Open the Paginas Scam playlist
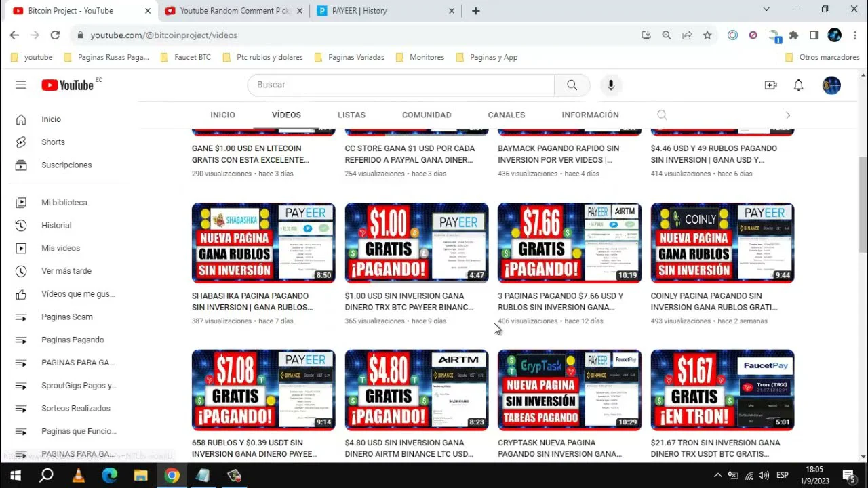868x488 pixels. point(66,317)
